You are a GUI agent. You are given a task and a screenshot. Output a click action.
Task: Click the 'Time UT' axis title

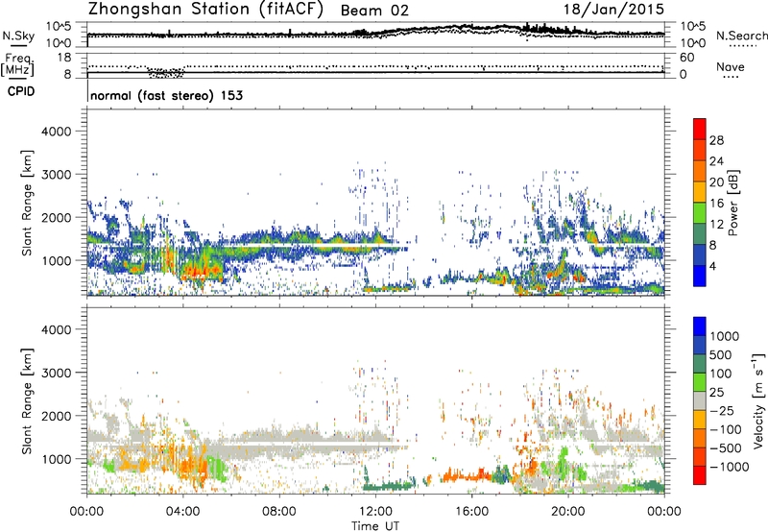375,526
